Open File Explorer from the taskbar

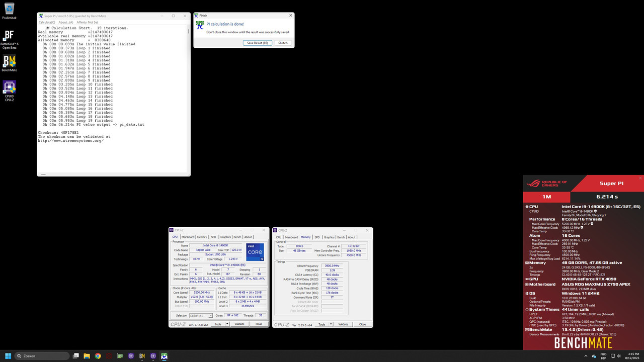point(87,356)
